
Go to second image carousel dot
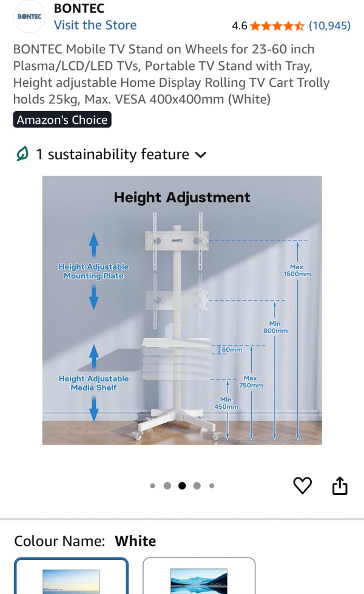tap(167, 486)
